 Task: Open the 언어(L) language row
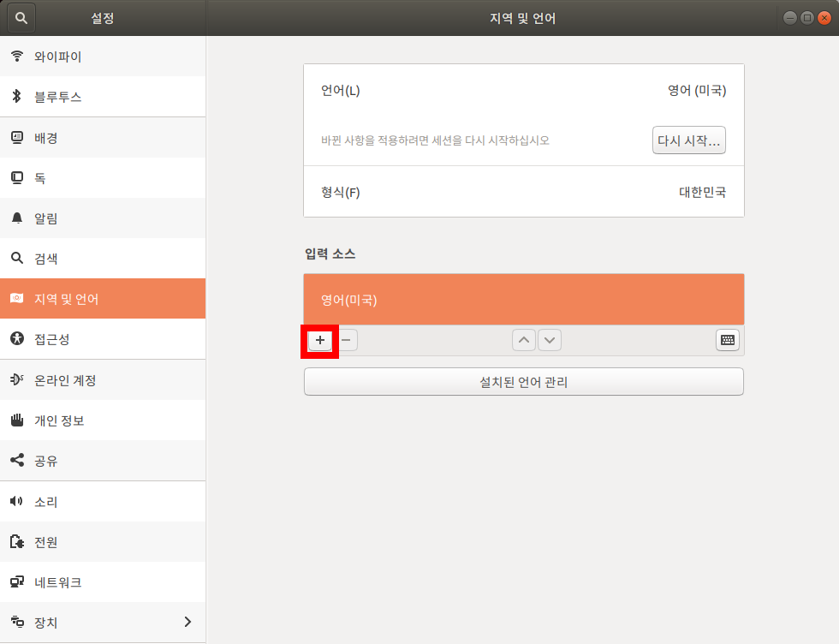pos(524,91)
